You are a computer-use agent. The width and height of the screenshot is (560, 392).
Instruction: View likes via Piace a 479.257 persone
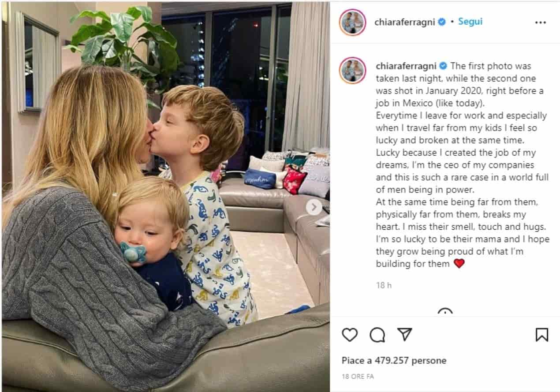pos(394,360)
